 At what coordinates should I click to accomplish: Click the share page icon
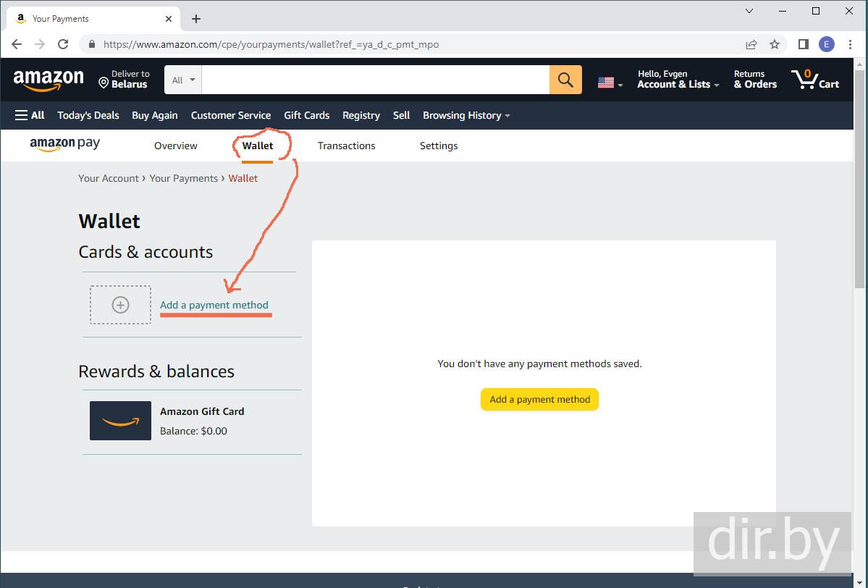(751, 44)
